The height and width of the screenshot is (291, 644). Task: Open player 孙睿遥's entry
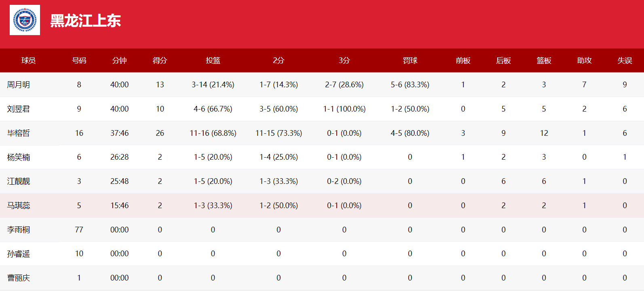(19, 254)
